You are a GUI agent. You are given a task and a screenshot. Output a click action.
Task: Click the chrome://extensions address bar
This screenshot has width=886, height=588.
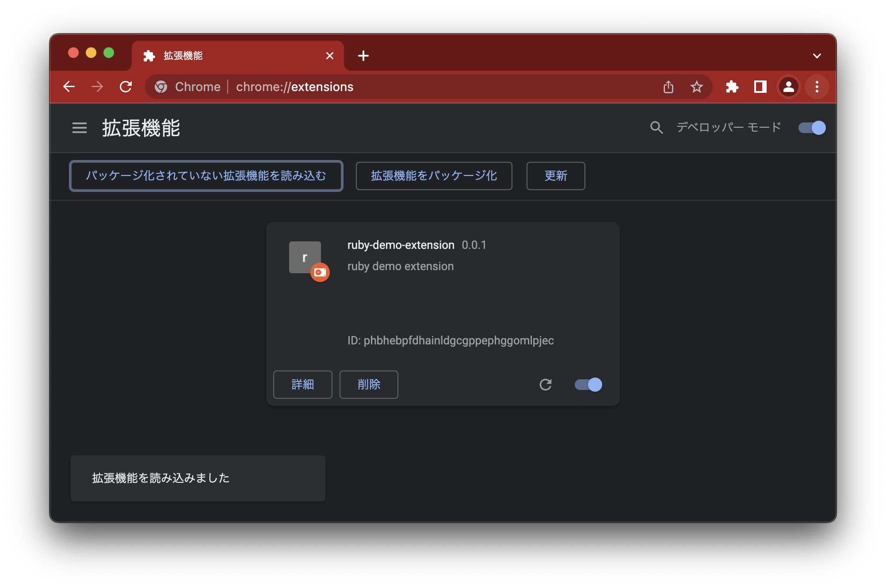(429, 87)
